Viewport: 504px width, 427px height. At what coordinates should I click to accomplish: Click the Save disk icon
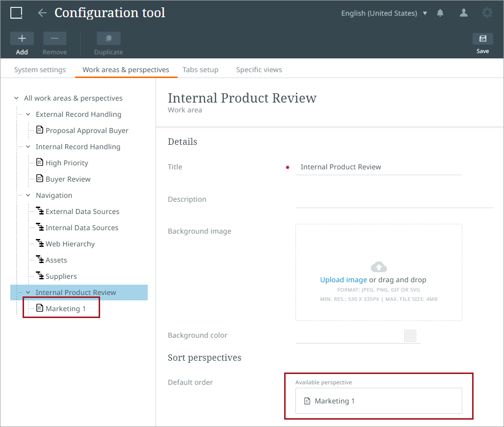[482, 39]
